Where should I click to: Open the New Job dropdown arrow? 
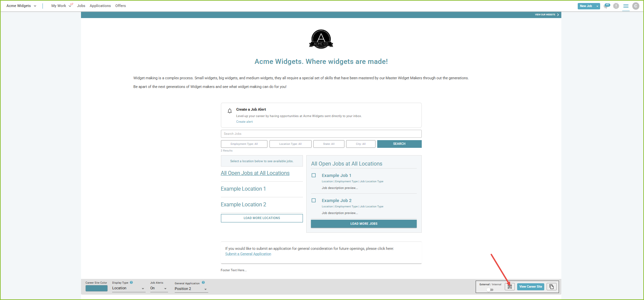(597, 6)
